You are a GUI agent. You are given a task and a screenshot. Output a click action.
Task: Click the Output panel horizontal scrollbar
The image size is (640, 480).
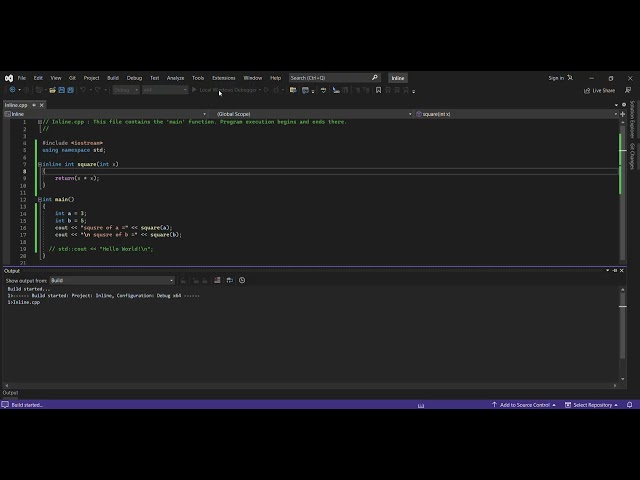(311, 385)
